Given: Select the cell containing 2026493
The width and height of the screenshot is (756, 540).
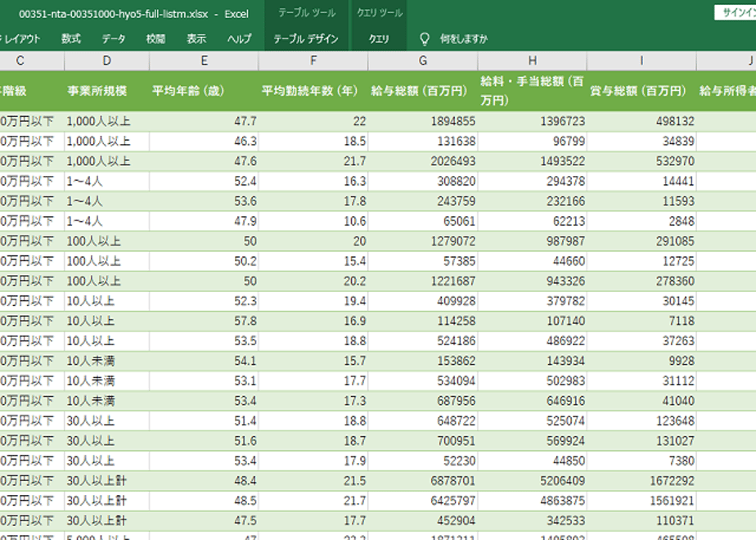Looking at the screenshot, I should 423,161.
